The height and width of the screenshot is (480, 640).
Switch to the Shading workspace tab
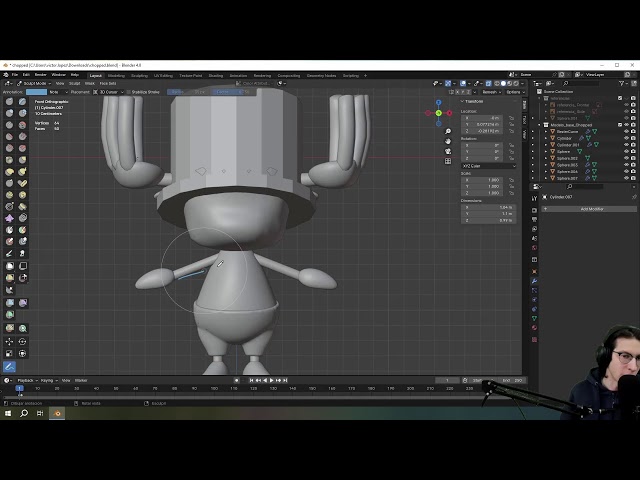point(216,76)
